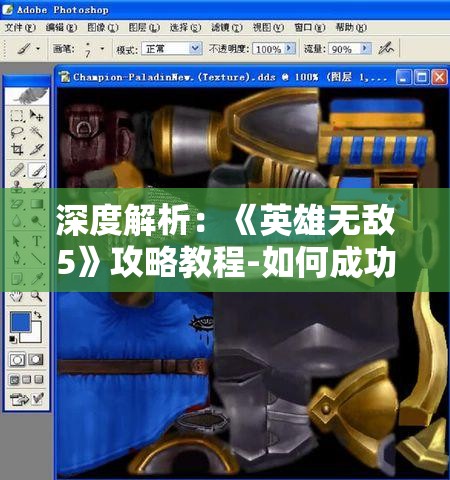Click the brush size 7 preview

click(x=87, y=49)
